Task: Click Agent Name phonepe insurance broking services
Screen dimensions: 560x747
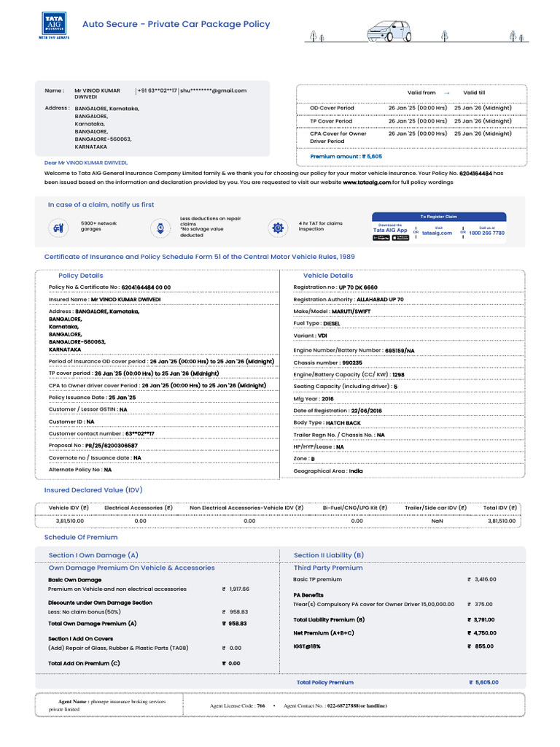Action: tap(108, 705)
